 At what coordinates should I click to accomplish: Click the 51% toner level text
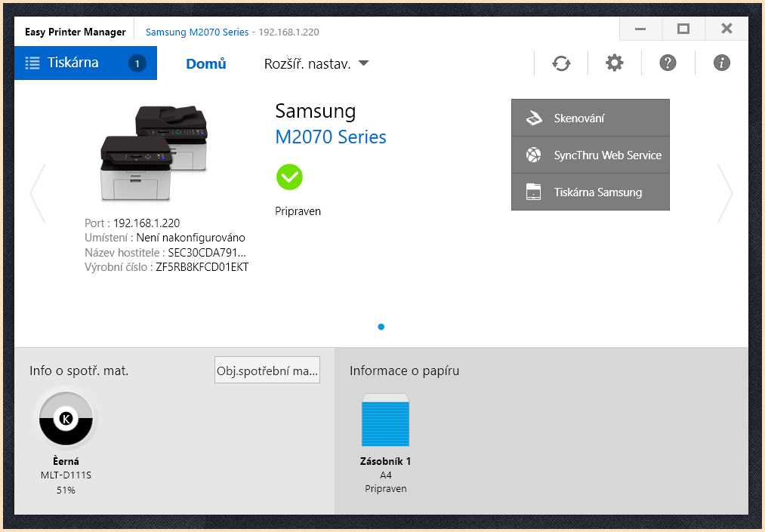(x=66, y=490)
